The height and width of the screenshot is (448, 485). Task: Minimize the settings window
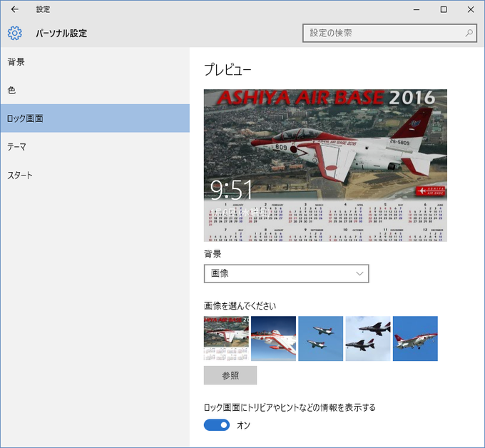pos(417,9)
